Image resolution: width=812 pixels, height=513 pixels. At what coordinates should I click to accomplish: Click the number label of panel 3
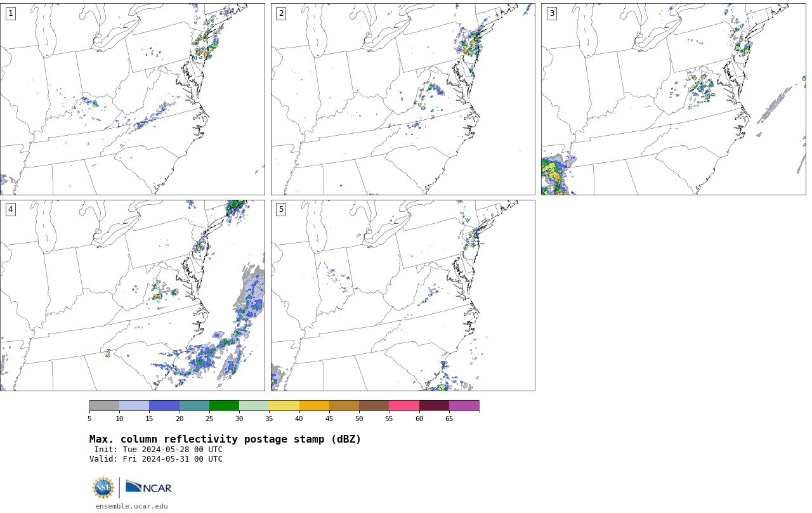tap(552, 13)
